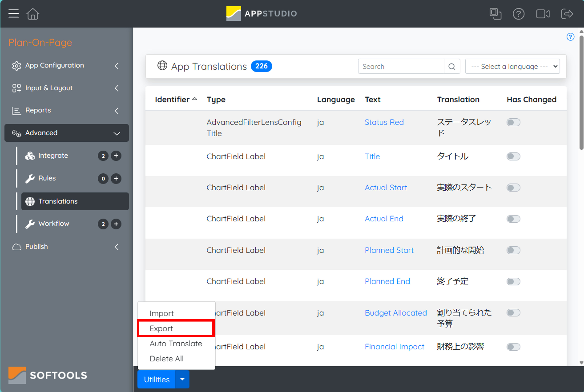This screenshot has width=584, height=392.
Task: Open the Planned Start text link
Action: pyautogui.click(x=389, y=250)
